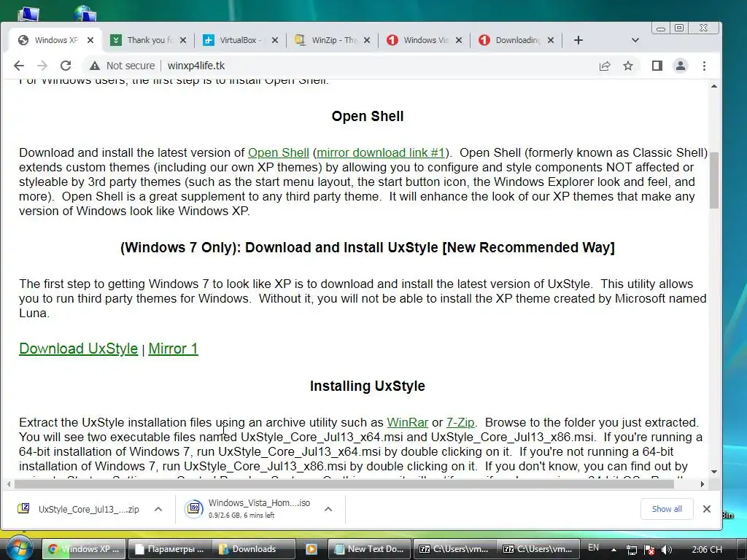Open the Not secure site warning

[x=122, y=66]
